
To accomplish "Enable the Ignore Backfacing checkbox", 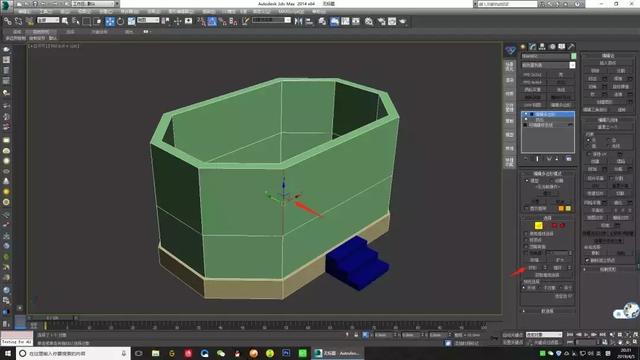I will click(526, 247).
